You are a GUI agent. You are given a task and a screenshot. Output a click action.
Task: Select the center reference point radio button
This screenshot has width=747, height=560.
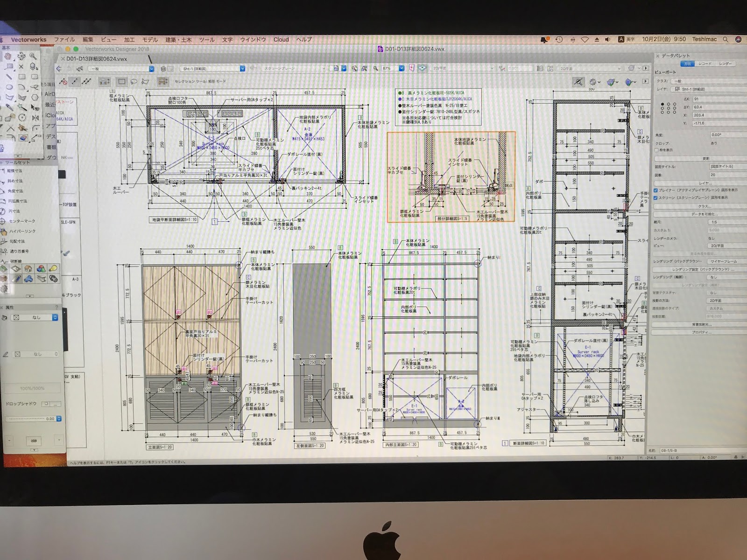(669, 108)
